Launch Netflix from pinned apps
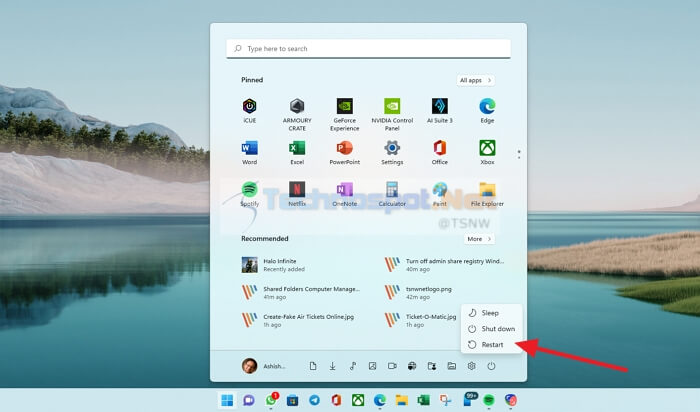Viewport: 700px width, 412px height. tap(297, 194)
